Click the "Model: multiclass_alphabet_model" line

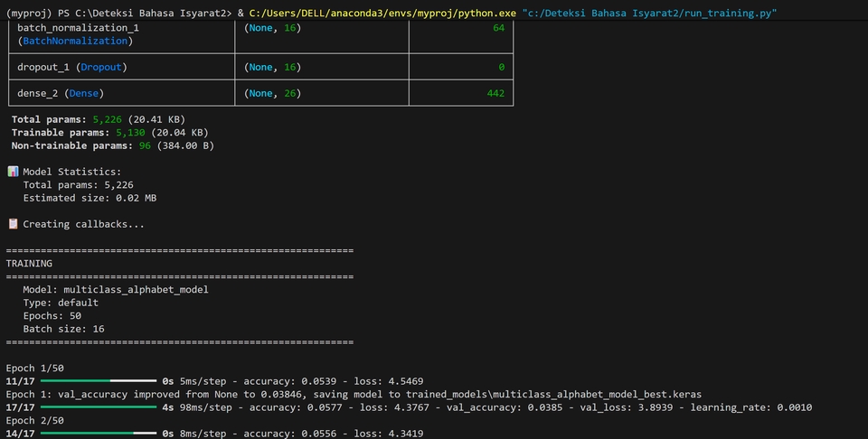(116, 290)
